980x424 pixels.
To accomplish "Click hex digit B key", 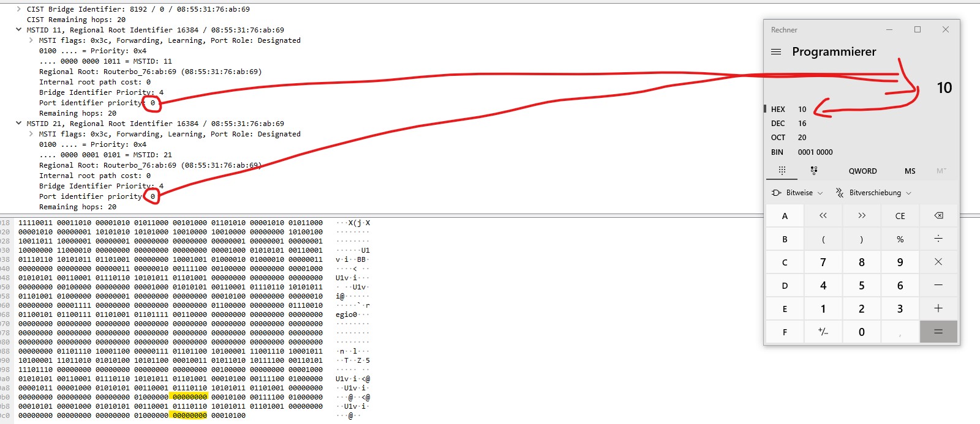I will tap(785, 239).
